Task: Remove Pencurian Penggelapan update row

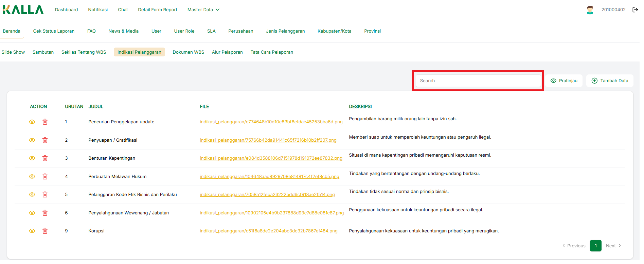Action: (45, 122)
